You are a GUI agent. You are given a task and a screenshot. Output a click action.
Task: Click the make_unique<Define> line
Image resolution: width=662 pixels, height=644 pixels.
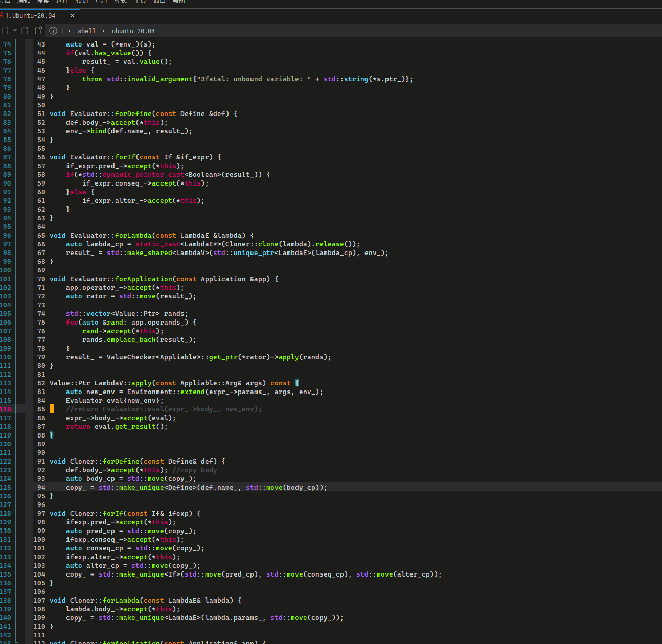tap(196, 488)
